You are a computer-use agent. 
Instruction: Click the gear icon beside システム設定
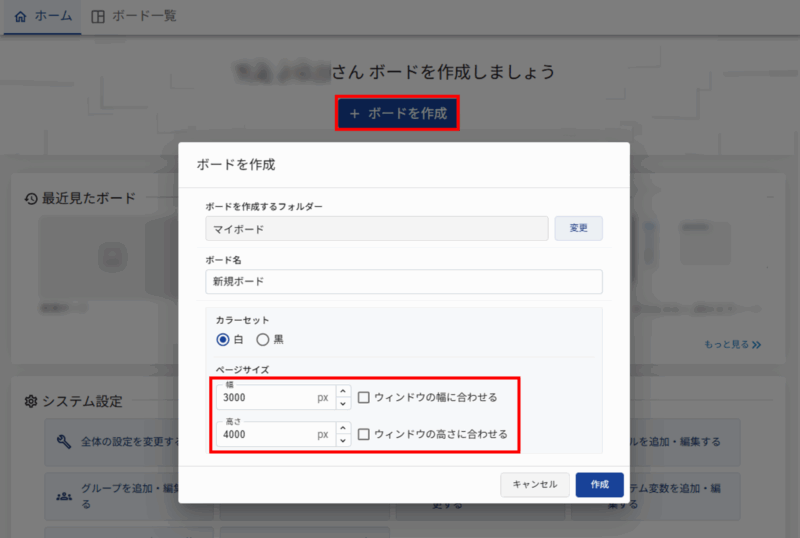31,401
